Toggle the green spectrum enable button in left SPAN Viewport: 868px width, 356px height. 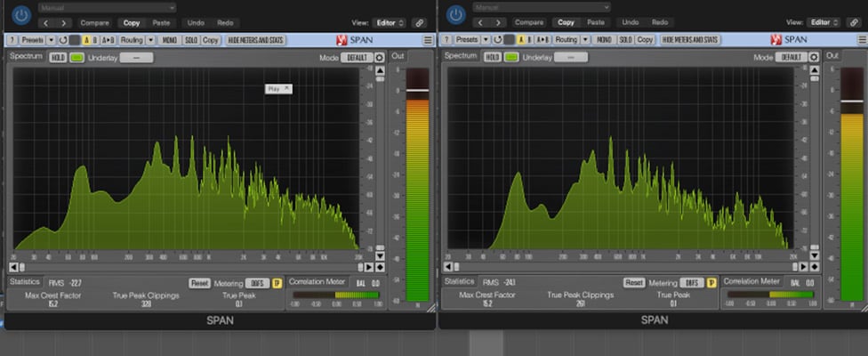pyautogui.click(x=77, y=58)
